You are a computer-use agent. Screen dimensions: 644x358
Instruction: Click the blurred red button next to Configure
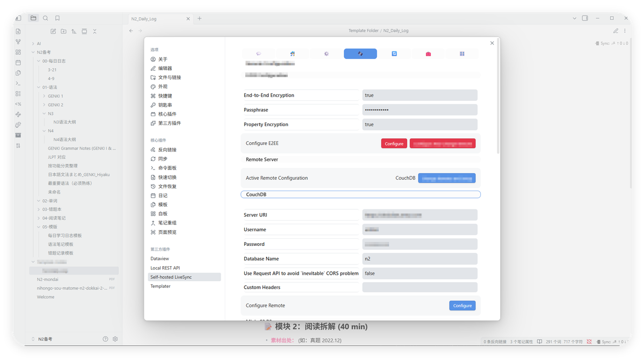point(442,144)
